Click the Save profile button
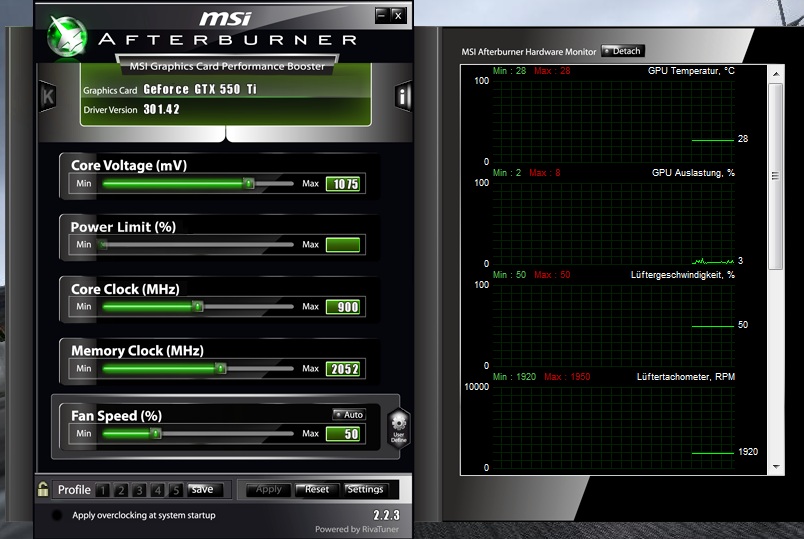The image size is (804, 539). click(202, 489)
